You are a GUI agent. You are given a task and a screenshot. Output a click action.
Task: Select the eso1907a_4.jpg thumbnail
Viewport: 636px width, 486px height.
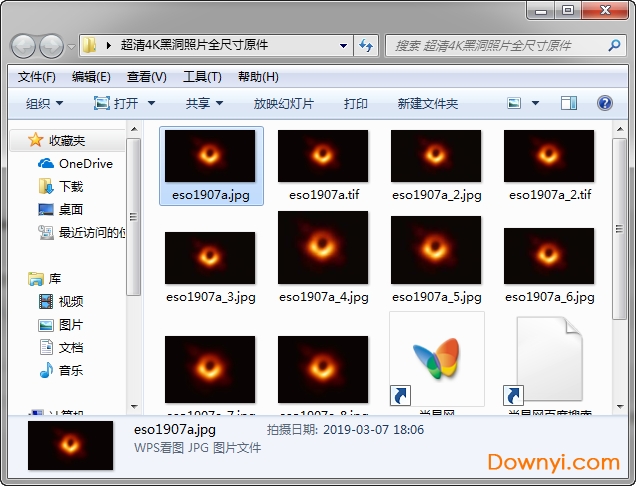click(323, 257)
